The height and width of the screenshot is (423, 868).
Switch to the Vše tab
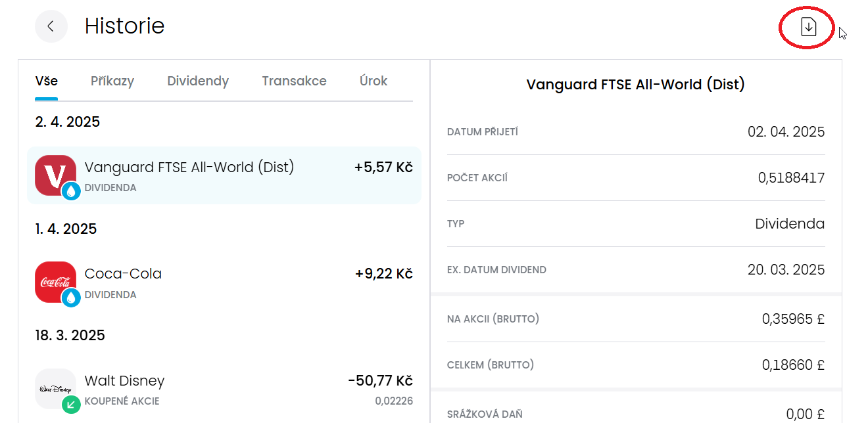click(46, 81)
